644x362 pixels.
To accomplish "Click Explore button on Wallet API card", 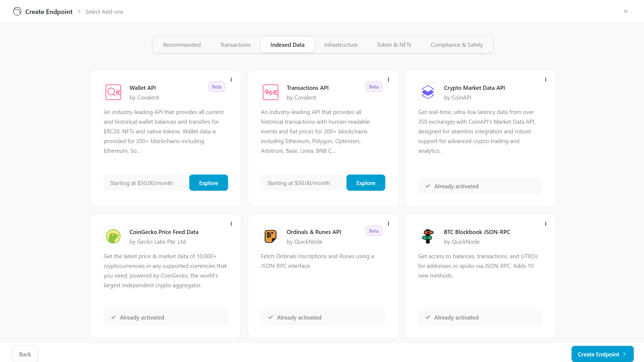I will (208, 183).
